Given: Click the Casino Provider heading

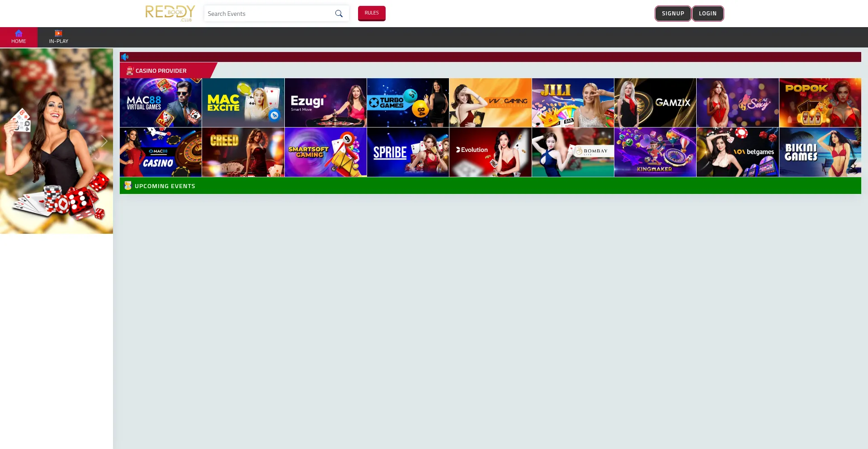Looking at the screenshot, I should (x=161, y=71).
